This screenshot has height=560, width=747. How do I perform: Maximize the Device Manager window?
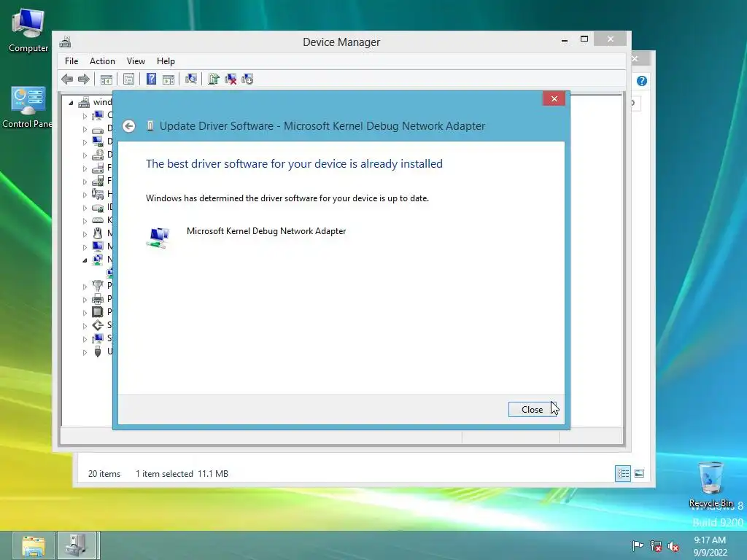(x=584, y=39)
